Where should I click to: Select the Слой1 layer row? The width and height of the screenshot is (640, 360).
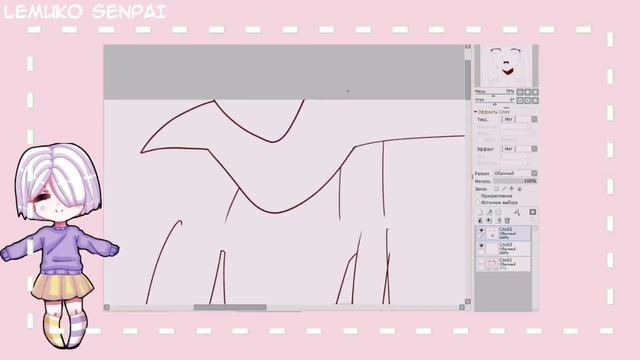coord(503,264)
